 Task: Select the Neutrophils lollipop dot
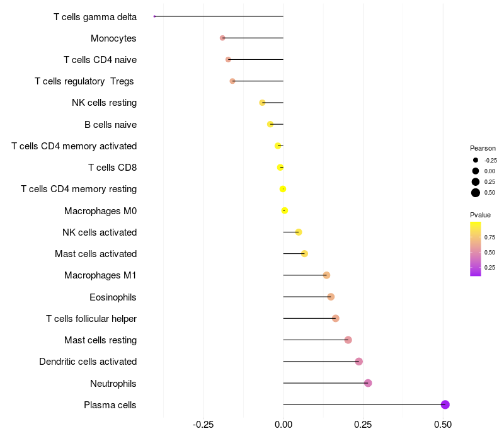pyautogui.click(x=368, y=383)
